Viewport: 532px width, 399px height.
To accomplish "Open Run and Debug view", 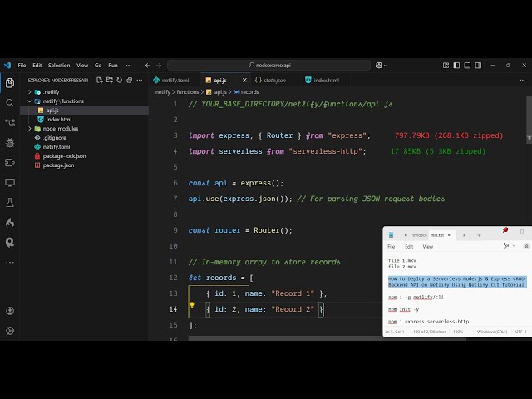I will (x=10, y=143).
